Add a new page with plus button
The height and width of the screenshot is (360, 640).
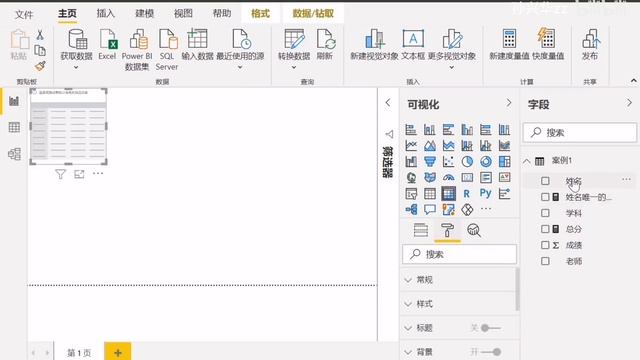(x=118, y=352)
